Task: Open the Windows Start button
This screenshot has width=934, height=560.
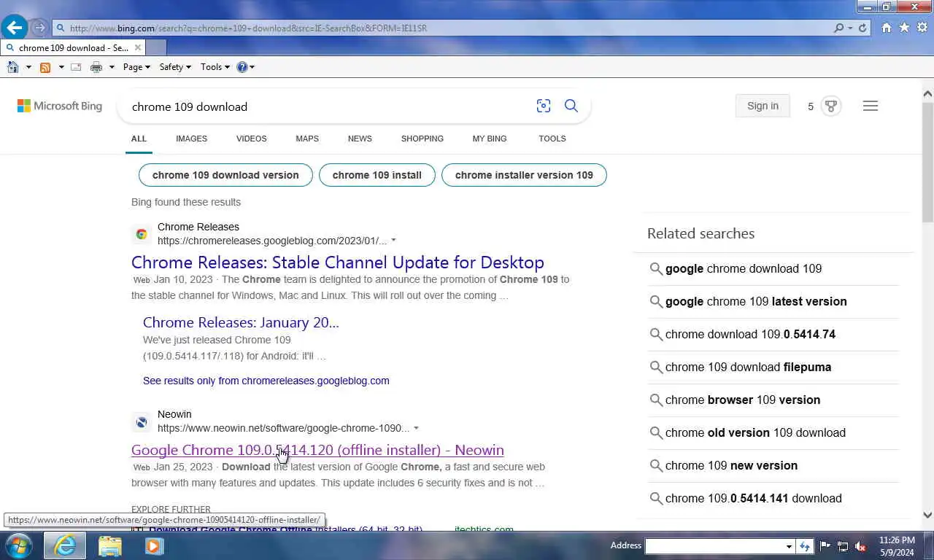Action: click(18, 545)
